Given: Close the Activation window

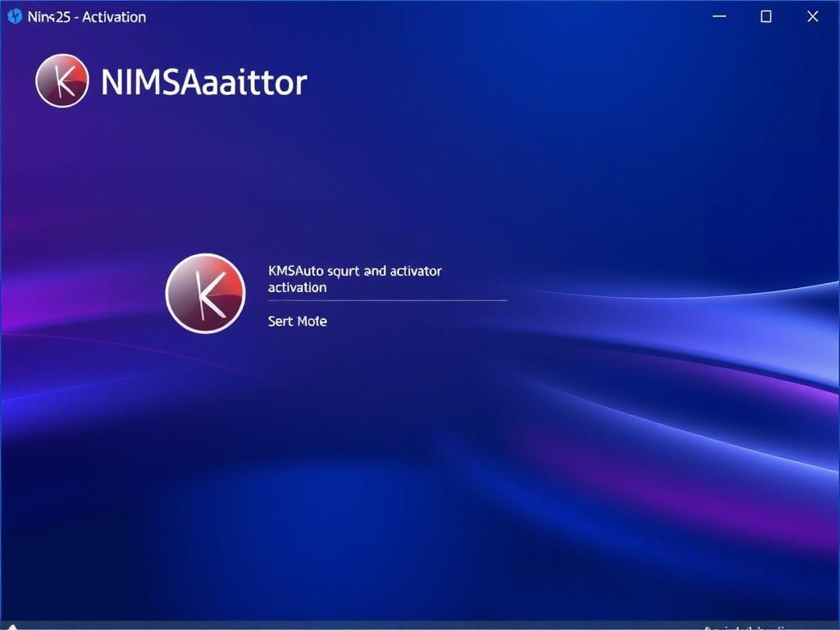Looking at the screenshot, I should point(812,16).
